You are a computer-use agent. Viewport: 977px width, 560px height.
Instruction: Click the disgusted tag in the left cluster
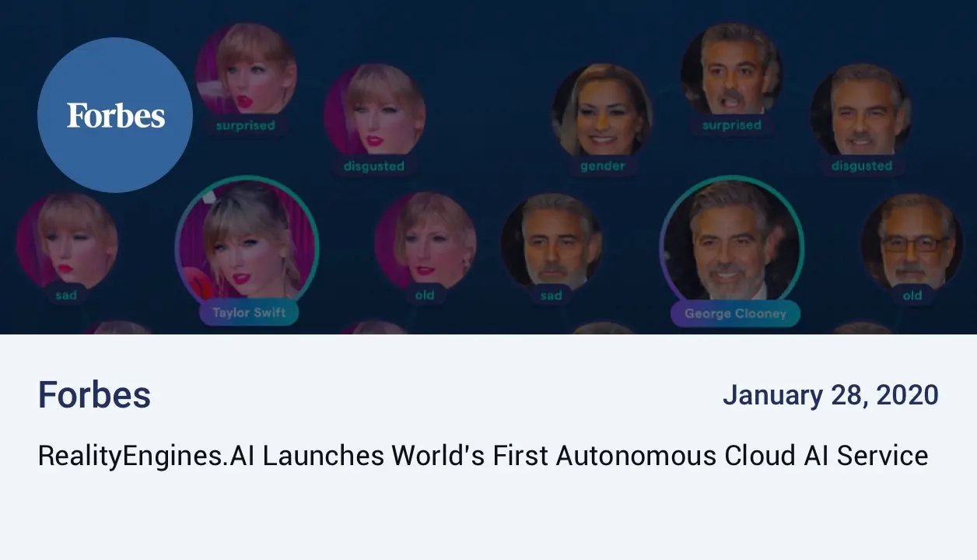click(374, 166)
